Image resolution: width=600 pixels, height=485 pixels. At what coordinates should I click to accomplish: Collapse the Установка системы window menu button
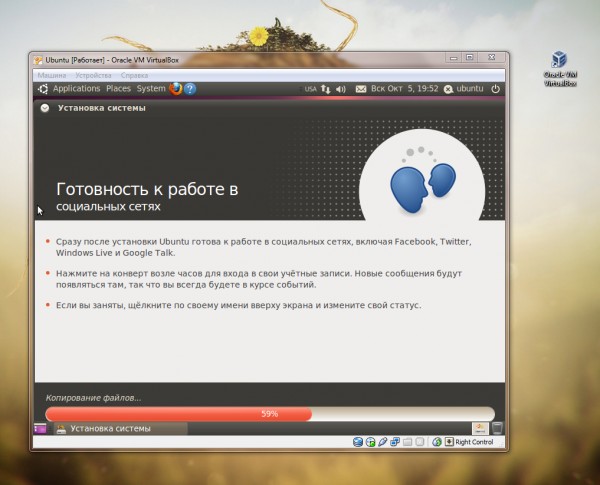pos(45,108)
